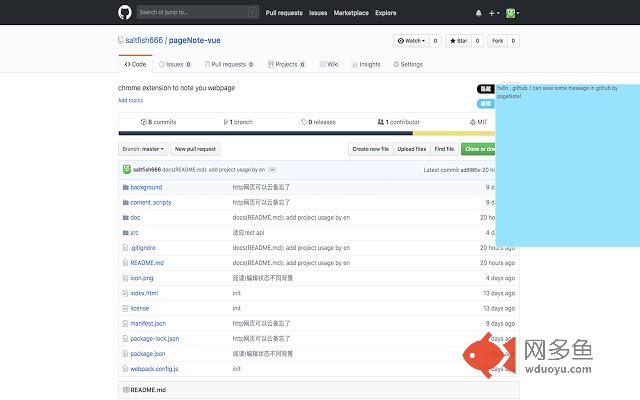Click Find file

pos(444,149)
